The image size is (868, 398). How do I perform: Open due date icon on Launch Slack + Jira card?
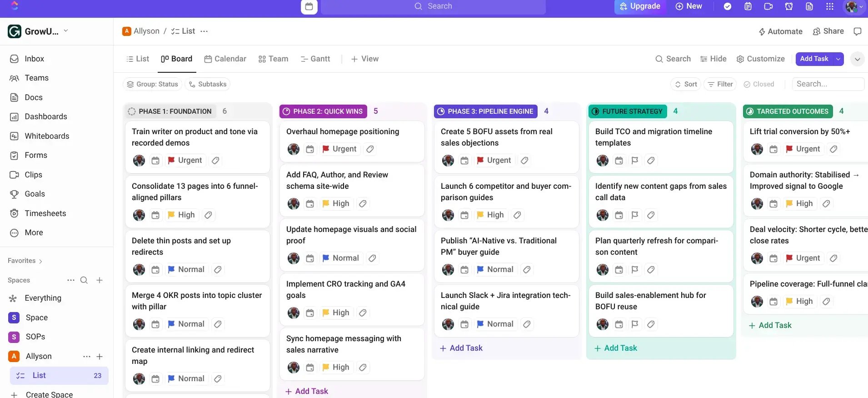click(x=464, y=324)
